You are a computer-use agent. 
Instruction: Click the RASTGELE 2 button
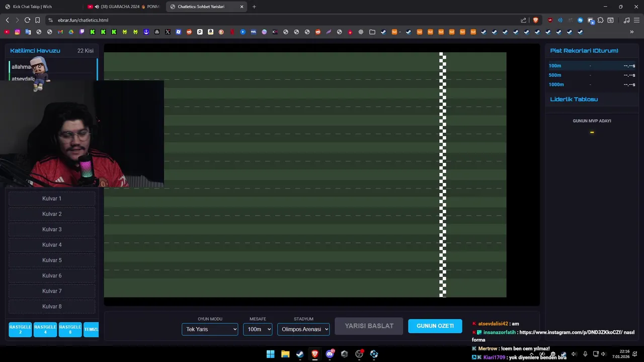tap(20, 329)
